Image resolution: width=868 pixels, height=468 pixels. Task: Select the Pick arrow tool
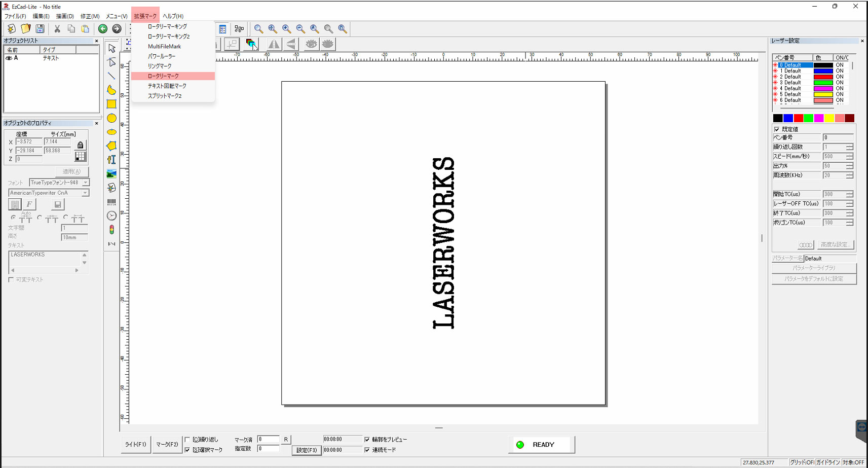pos(111,48)
